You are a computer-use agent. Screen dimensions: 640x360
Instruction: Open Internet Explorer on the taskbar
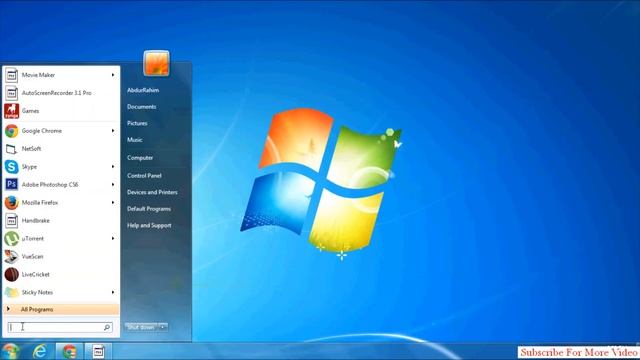coord(40,351)
